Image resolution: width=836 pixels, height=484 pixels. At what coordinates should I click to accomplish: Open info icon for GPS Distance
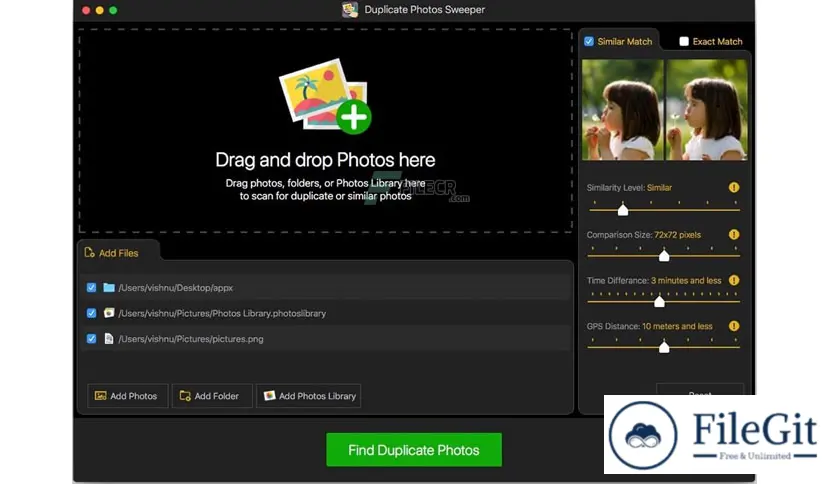(734, 326)
